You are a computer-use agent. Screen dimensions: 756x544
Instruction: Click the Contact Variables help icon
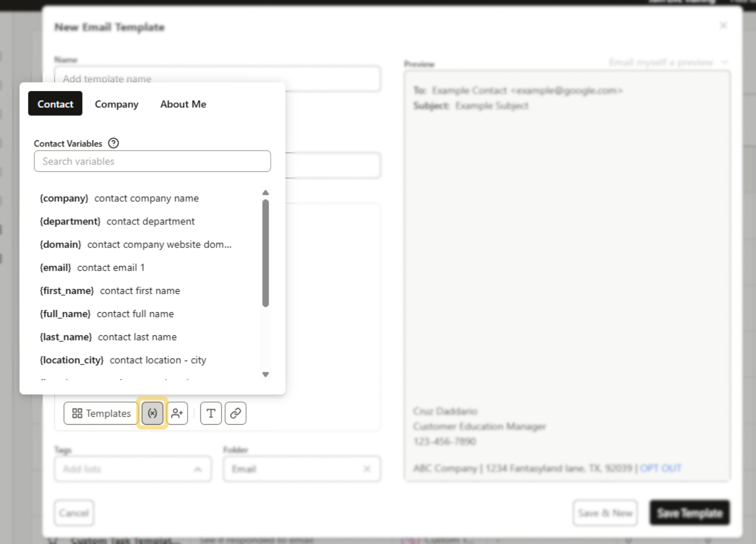[x=114, y=142]
